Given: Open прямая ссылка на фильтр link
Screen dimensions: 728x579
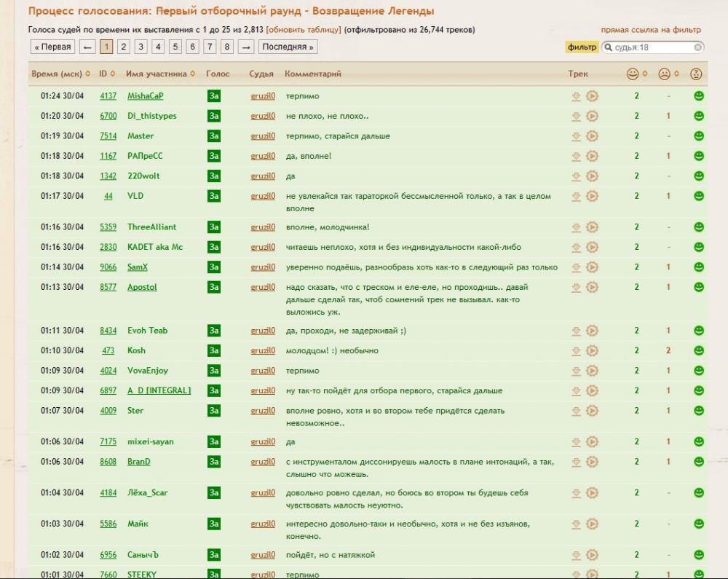Looking at the screenshot, I should coord(651,30).
